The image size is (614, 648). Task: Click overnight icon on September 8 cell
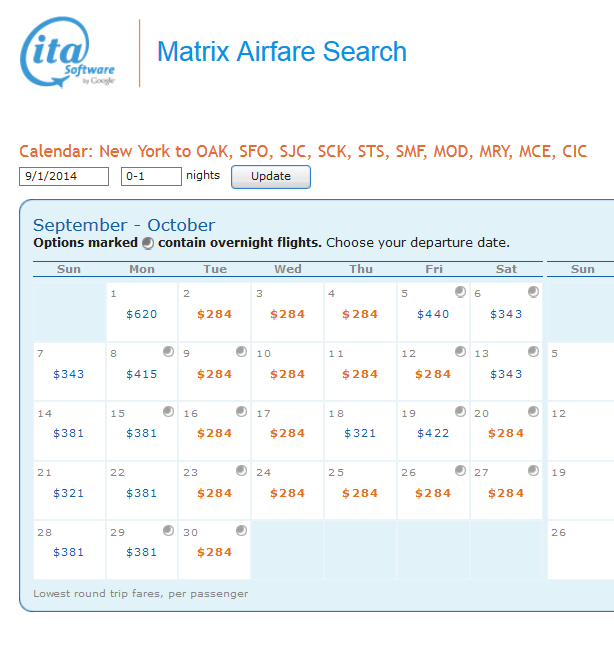click(x=168, y=352)
